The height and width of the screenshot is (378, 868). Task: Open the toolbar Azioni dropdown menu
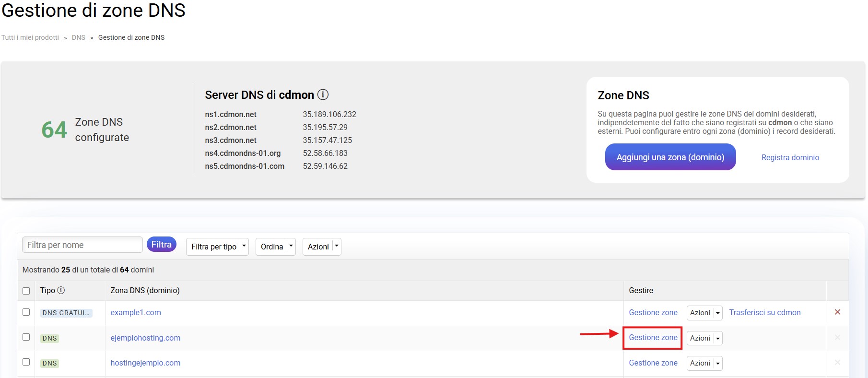[322, 247]
